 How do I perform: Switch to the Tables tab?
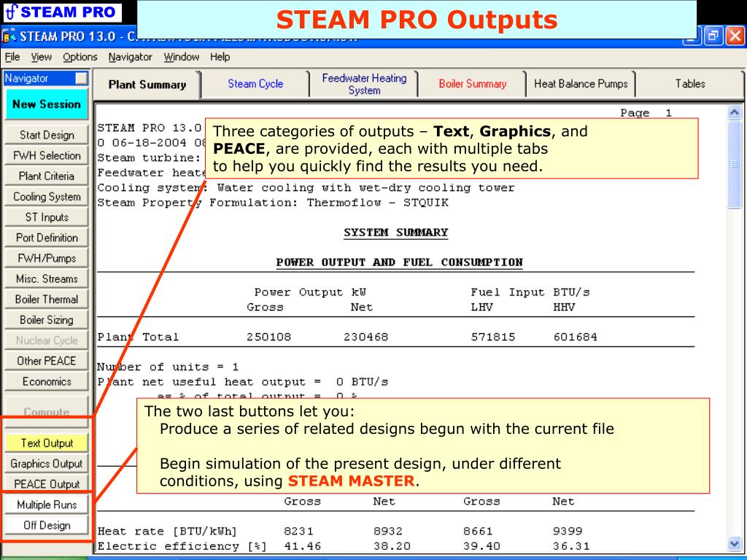click(x=690, y=85)
